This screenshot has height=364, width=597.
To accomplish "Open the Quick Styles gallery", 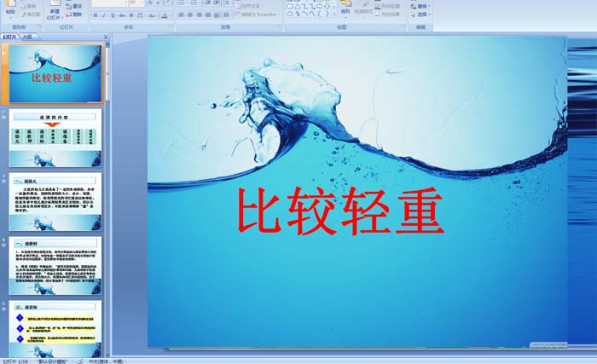I will click(363, 9).
